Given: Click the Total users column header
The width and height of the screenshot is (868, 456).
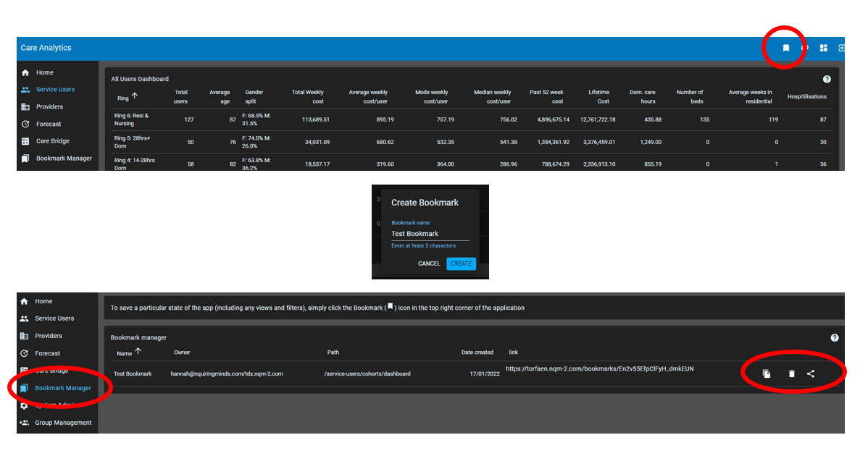Looking at the screenshot, I should coord(181,97).
